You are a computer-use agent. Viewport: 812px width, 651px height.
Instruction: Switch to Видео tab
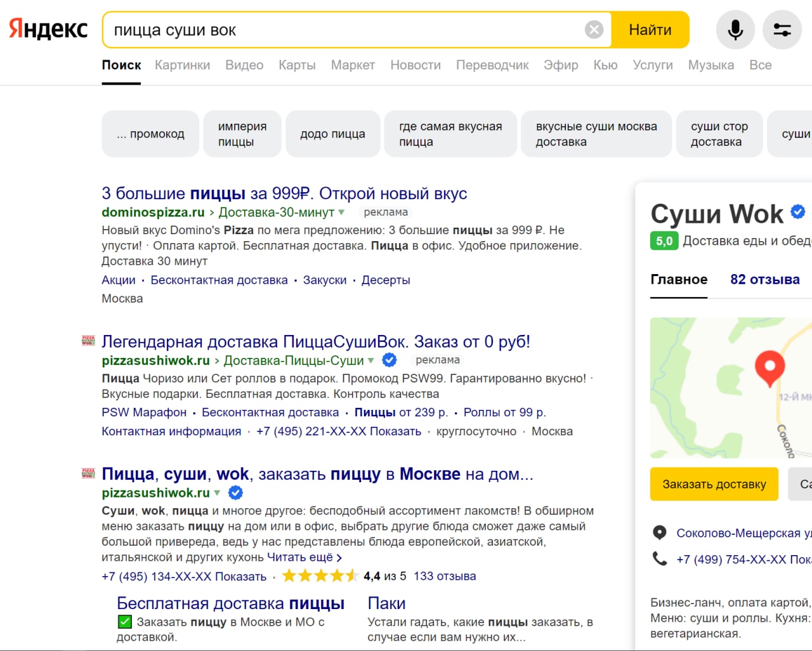244,65
